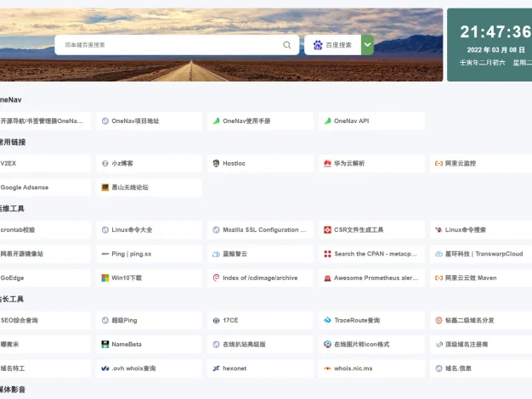The width and height of the screenshot is (532, 399).
Task: Open the OneNav API link
Action: pyautogui.click(x=352, y=121)
